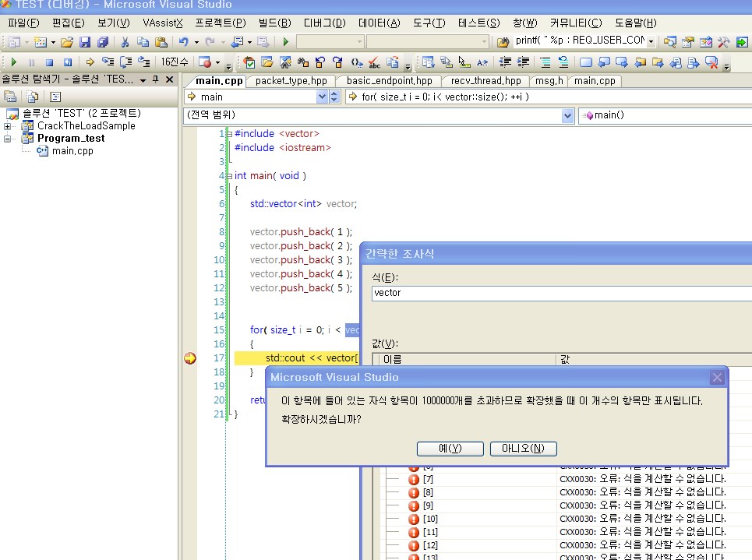Click the expression (식) input field with 'vector'
The height and width of the screenshot is (560, 752).
tap(562, 293)
